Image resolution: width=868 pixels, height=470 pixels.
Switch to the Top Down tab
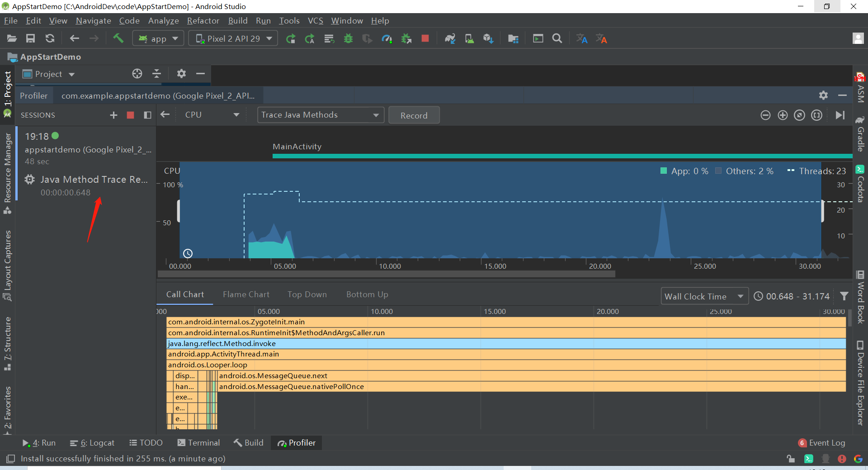307,294
